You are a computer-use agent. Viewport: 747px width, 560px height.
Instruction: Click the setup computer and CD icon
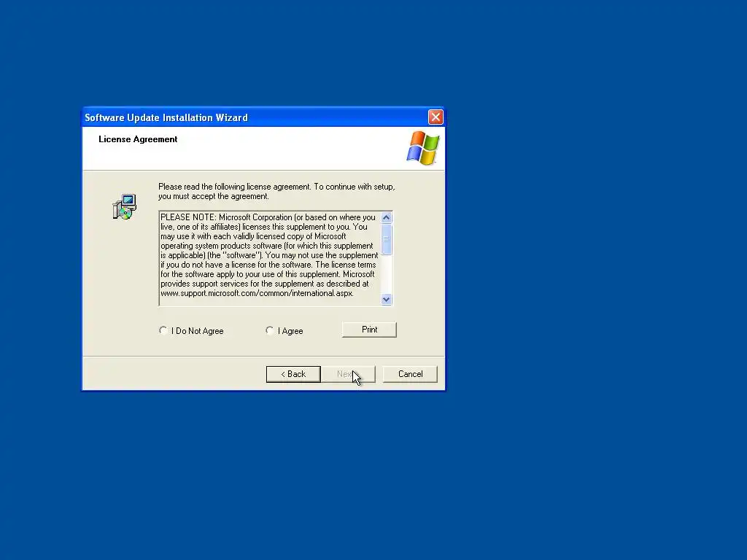[125, 206]
